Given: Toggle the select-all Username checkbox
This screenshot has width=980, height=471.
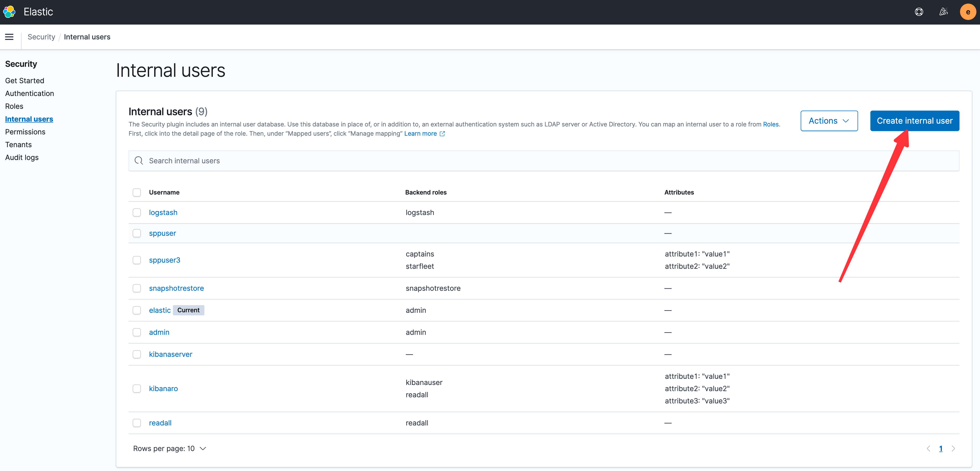Looking at the screenshot, I should pos(137,192).
